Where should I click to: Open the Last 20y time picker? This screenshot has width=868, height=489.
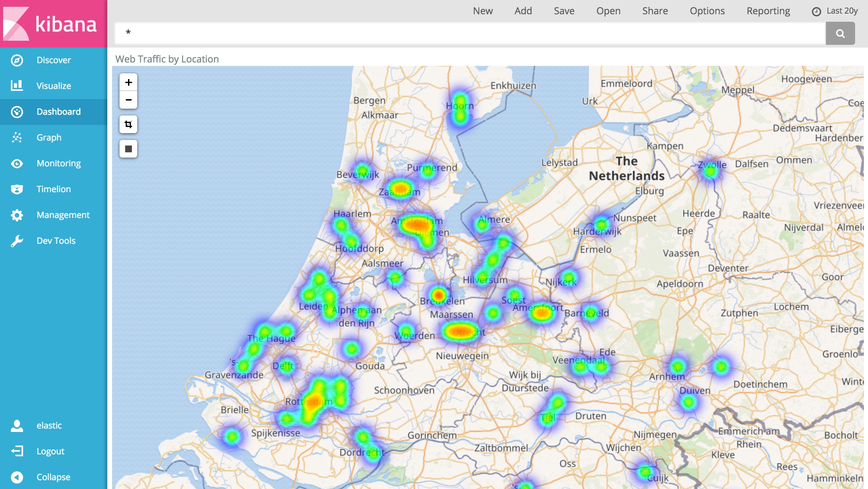pyautogui.click(x=835, y=11)
